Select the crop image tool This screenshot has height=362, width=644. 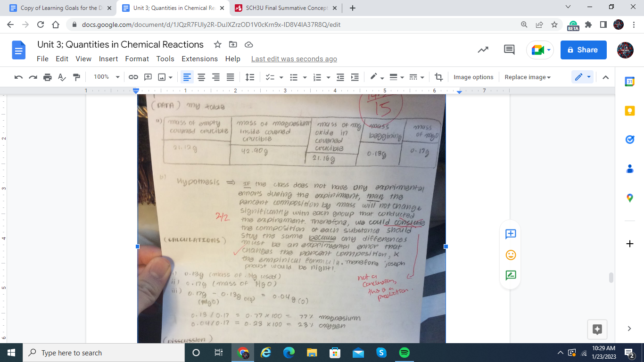tap(439, 77)
